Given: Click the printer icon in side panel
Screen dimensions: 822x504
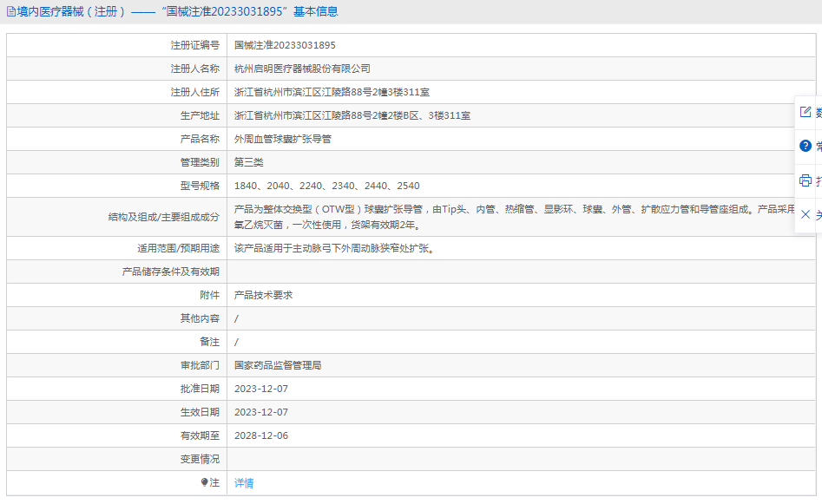Looking at the screenshot, I should tap(806, 180).
